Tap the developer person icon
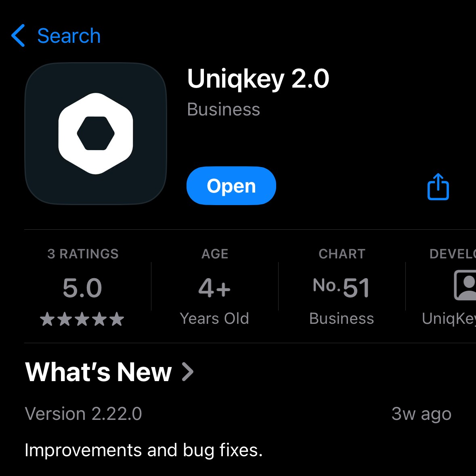Screen dimensions: 476x476 coord(465,285)
